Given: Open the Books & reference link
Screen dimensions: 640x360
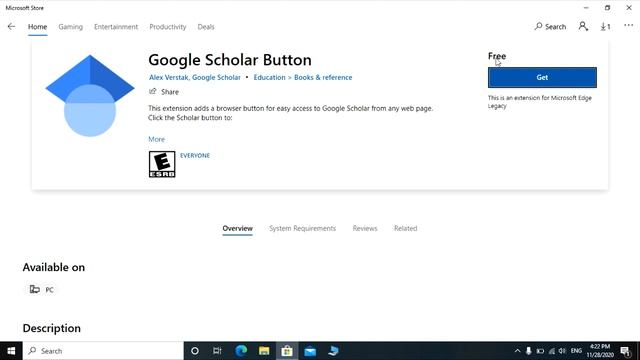Looking at the screenshot, I should 323,77.
